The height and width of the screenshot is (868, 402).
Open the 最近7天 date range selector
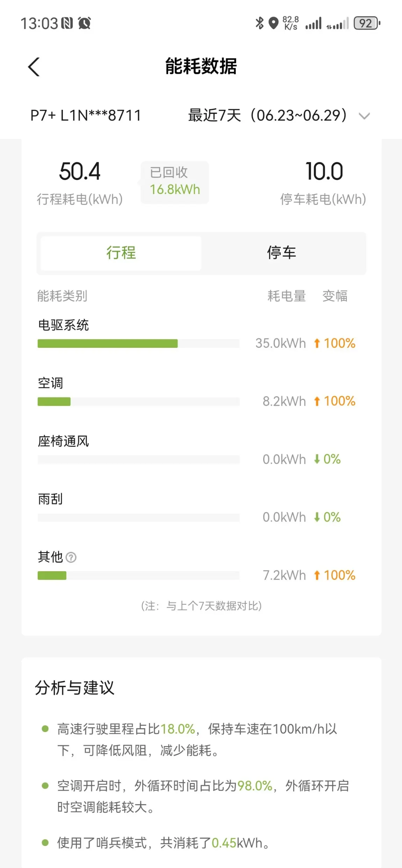point(267,115)
